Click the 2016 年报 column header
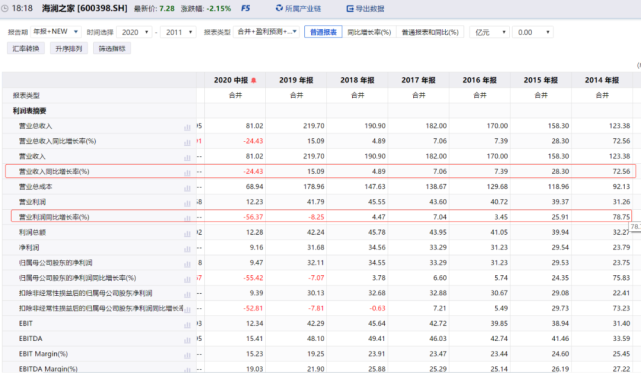The width and height of the screenshot is (641, 373). [x=480, y=80]
